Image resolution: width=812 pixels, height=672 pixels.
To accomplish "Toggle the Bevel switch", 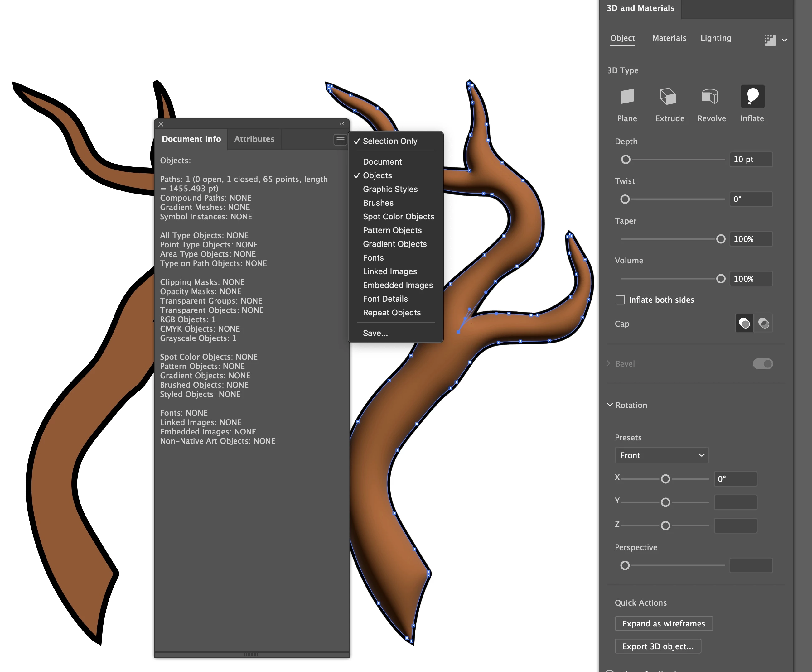I will (x=762, y=364).
